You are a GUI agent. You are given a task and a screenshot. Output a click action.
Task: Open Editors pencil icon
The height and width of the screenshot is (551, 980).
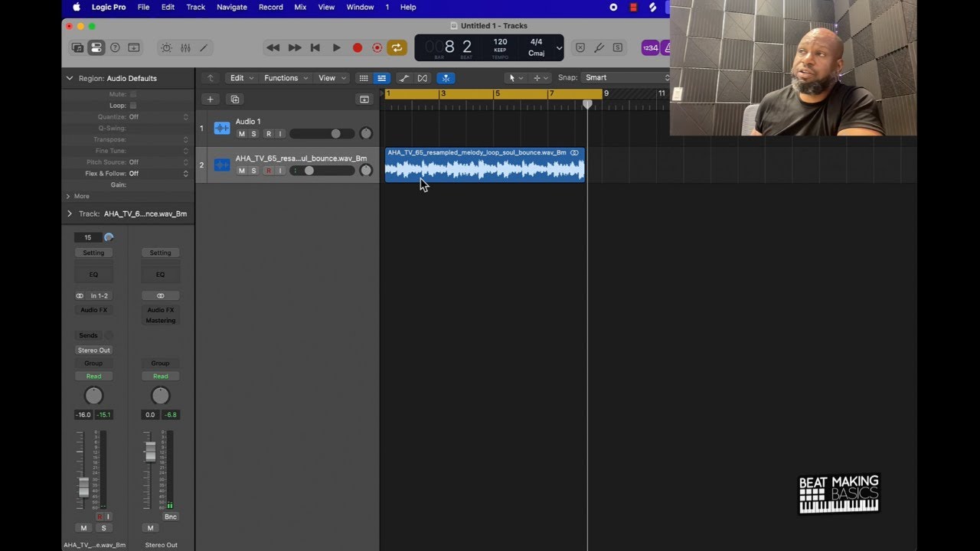(204, 47)
